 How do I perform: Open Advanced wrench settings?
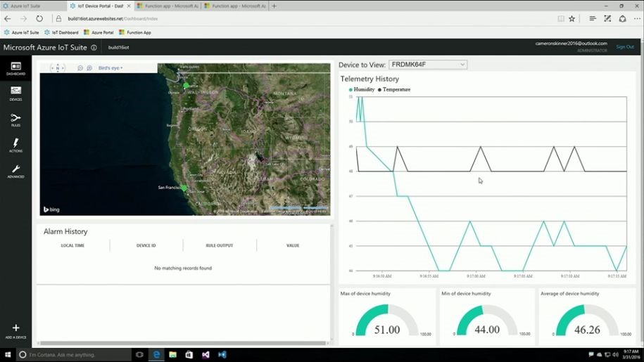(15, 170)
